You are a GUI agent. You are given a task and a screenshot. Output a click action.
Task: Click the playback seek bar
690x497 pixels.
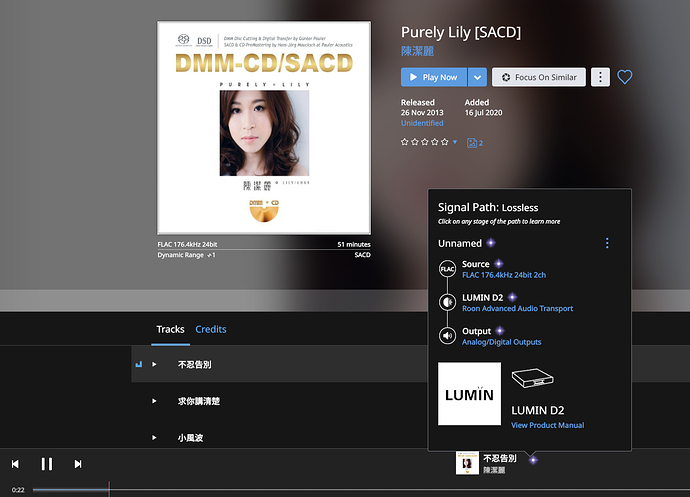point(361,489)
